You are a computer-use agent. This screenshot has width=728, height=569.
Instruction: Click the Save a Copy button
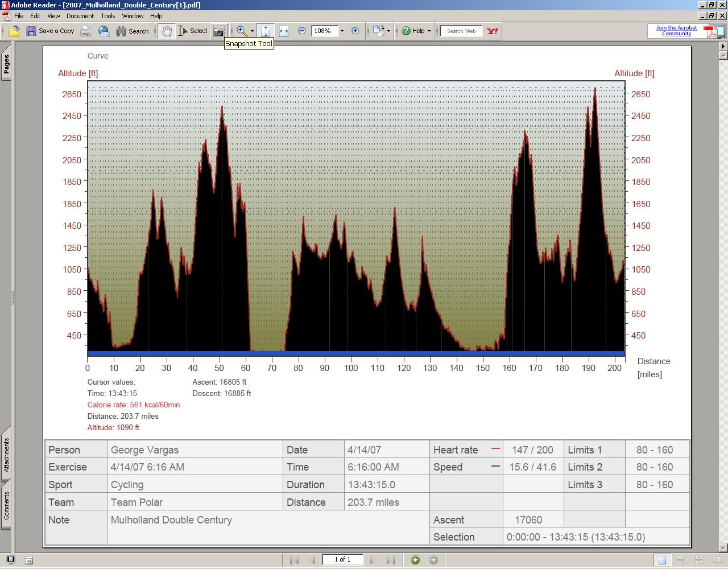coord(51,31)
